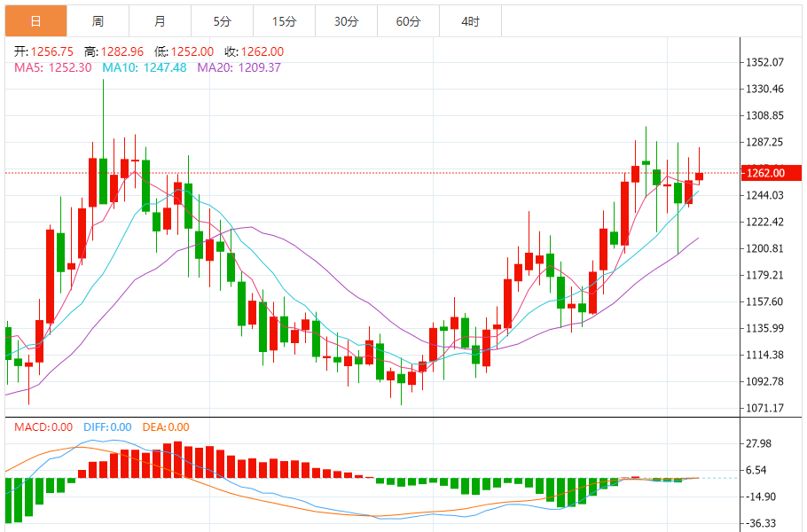Click the 1352.07 price axis label
The height and width of the screenshot is (532, 807).
pyautogui.click(x=764, y=62)
